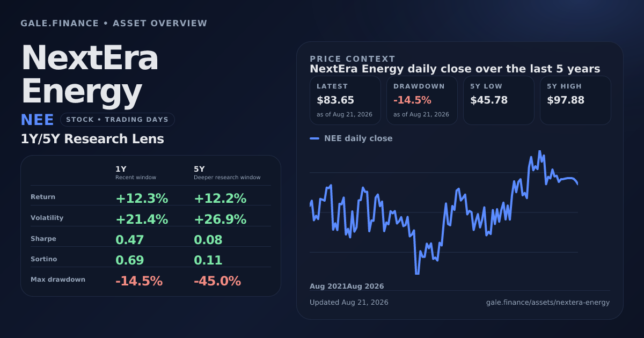
Task: Select the 1Y return value +12.3%
Action: click(142, 199)
